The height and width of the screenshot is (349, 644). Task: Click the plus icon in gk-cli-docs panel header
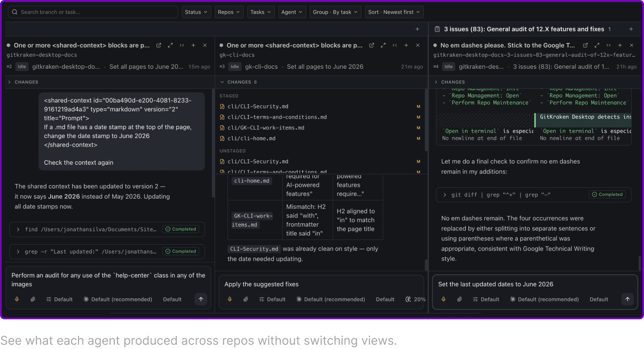coord(406,45)
